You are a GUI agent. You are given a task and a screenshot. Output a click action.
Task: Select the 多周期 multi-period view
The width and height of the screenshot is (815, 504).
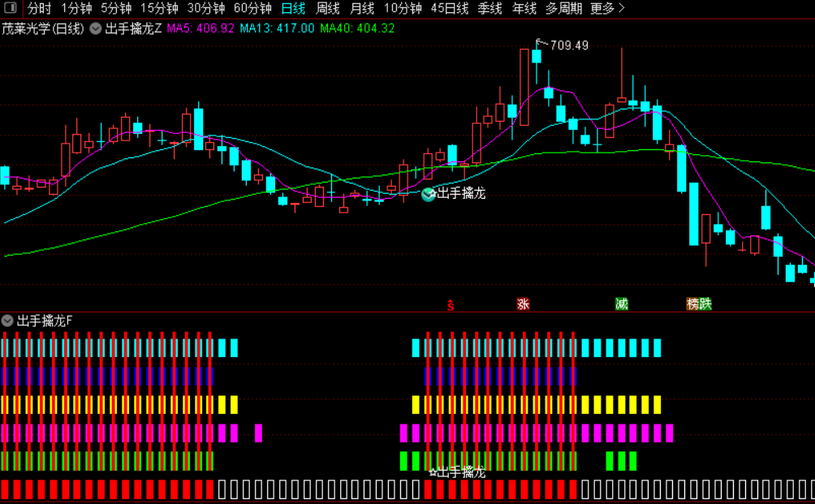[563, 8]
